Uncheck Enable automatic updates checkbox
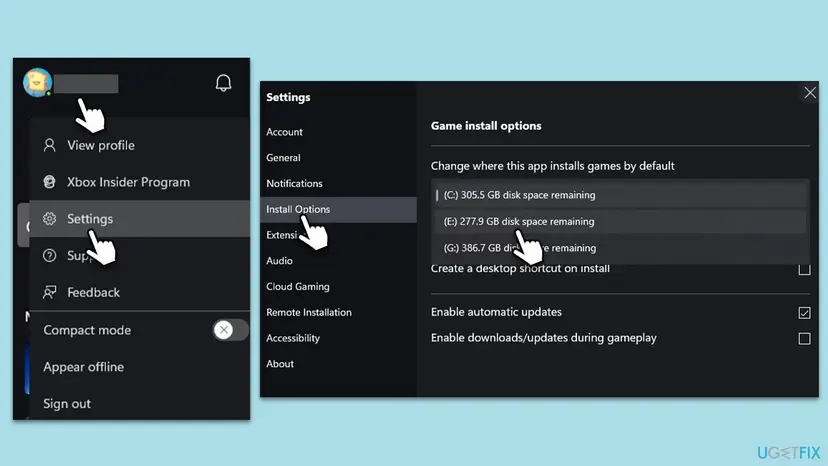 pyautogui.click(x=804, y=313)
